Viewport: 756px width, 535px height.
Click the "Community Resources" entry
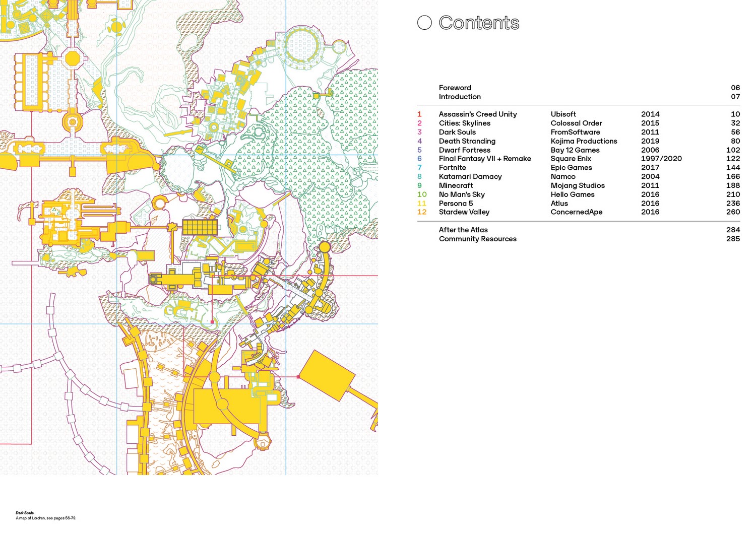[x=478, y=239]
